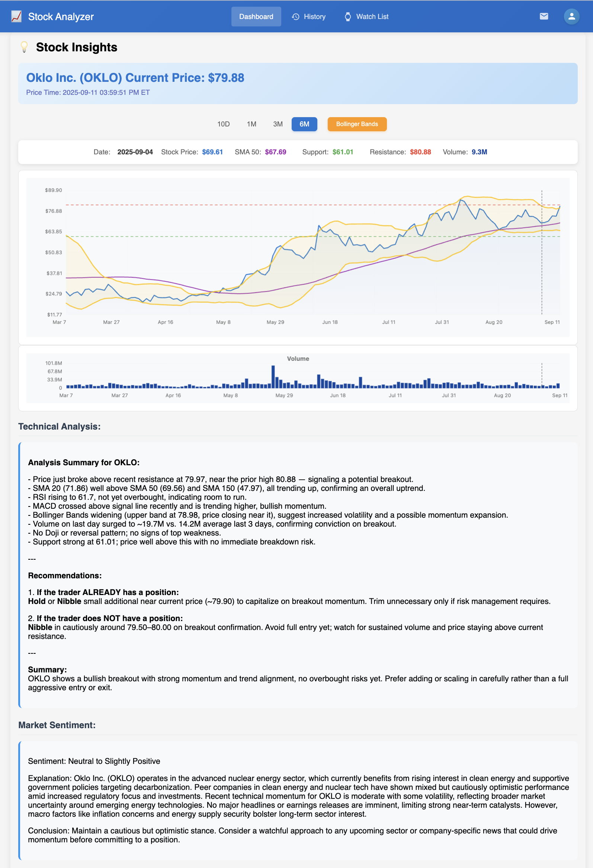
Task: Click the OKLO current price heading
Action: [x=135, y=78]
